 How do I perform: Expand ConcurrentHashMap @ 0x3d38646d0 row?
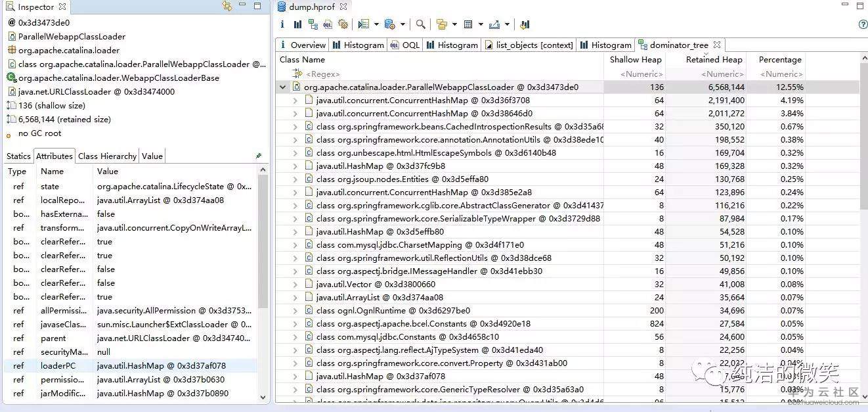[295, 113]
